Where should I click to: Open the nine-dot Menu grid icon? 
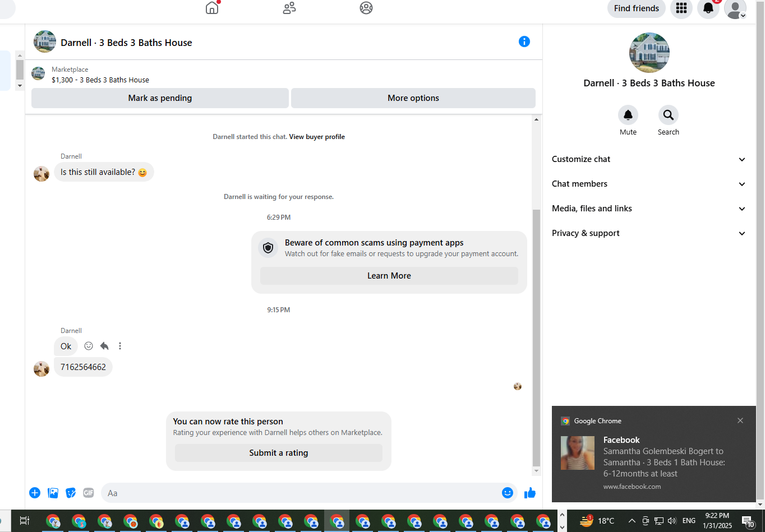point(681,8)
